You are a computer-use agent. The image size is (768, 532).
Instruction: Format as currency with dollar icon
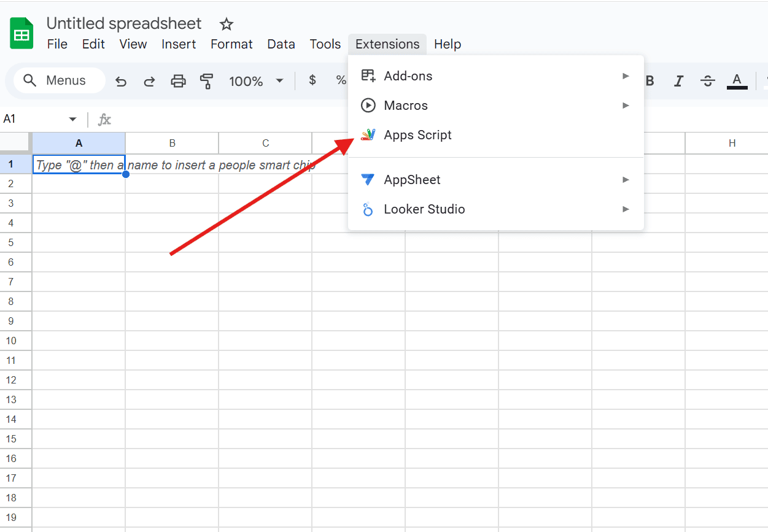coord(312,80)
